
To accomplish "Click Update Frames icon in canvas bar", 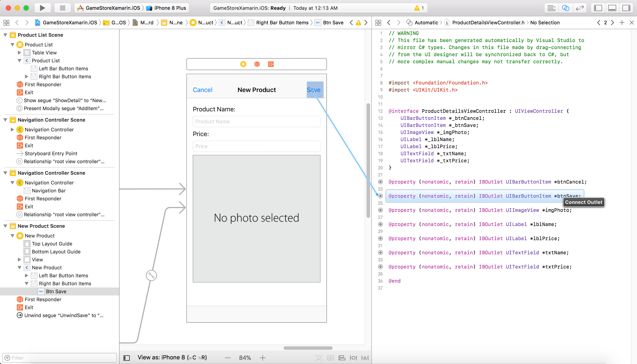I will pos(319,358).
